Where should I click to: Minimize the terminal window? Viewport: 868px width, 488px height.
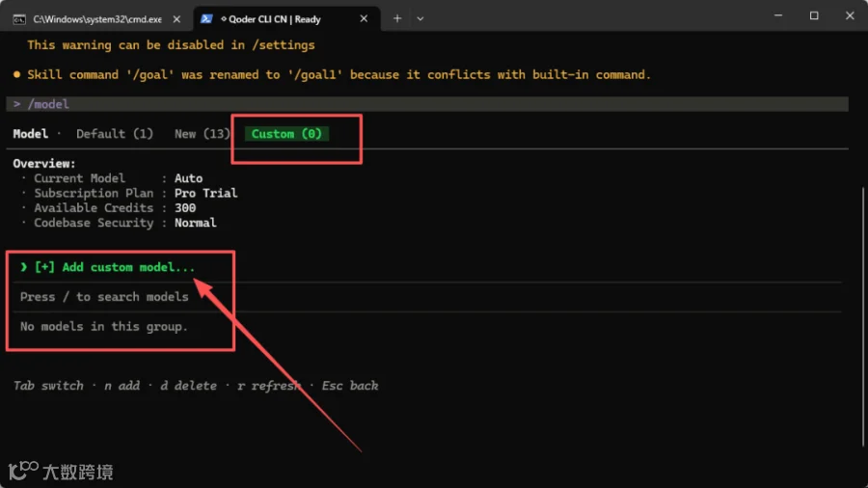click(777, 16)
